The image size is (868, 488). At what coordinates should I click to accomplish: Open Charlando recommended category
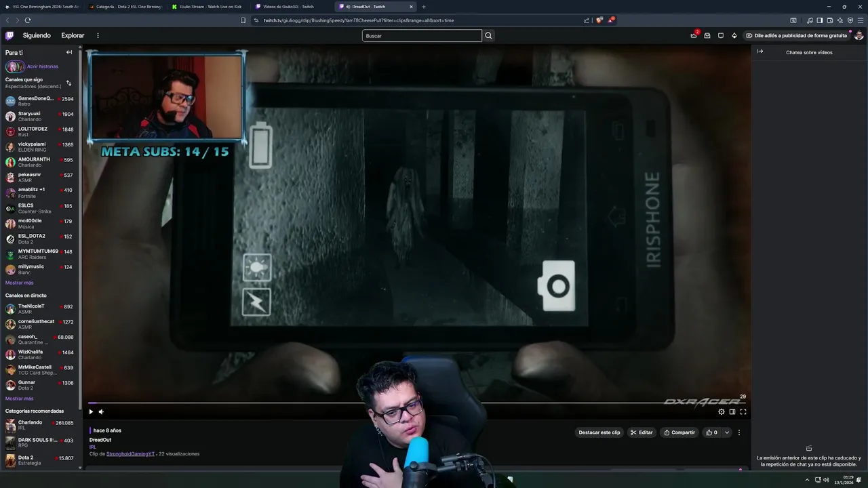coord(40,425)
